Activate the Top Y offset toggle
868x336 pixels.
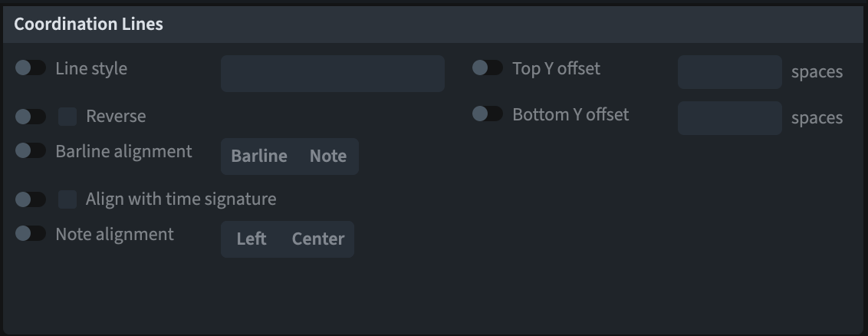click(488, 68)
